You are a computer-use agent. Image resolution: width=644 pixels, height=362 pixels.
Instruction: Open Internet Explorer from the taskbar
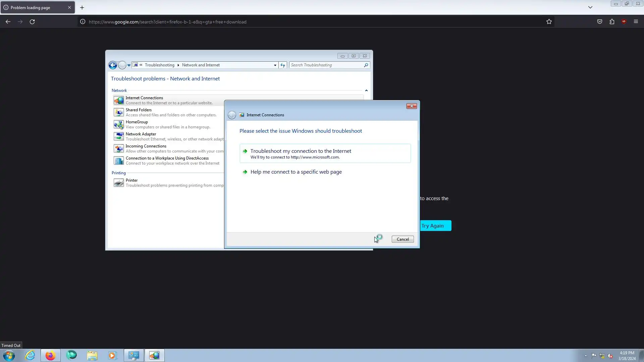click(30, 355)
